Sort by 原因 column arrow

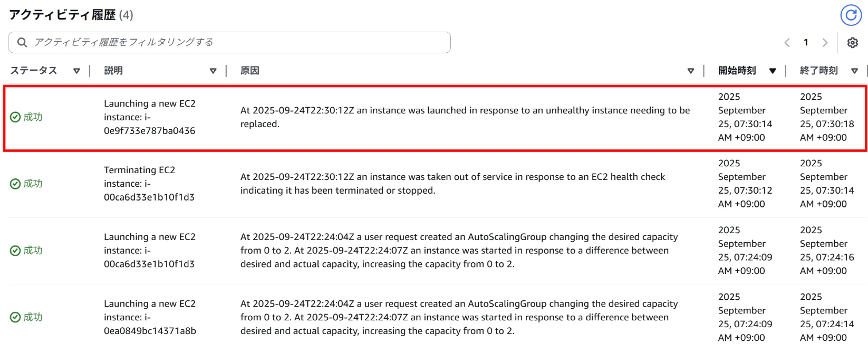[691, 71]
